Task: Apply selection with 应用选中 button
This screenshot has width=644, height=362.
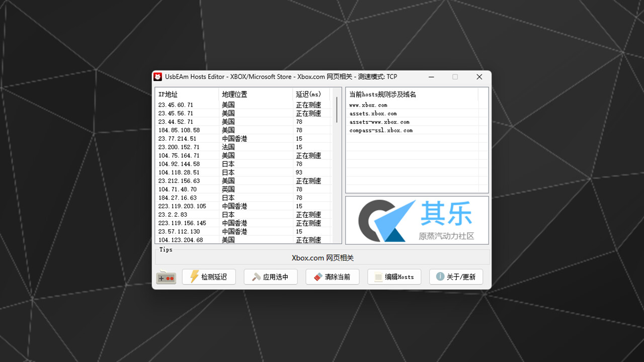Action: pos(271,277)
